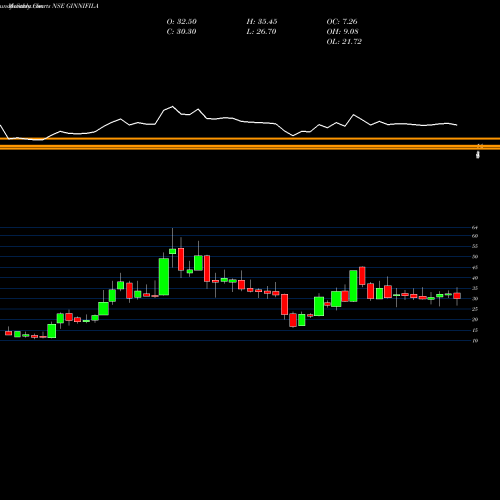
Task: Click the 40 price axis label
Action: click(x=475, y=278)
